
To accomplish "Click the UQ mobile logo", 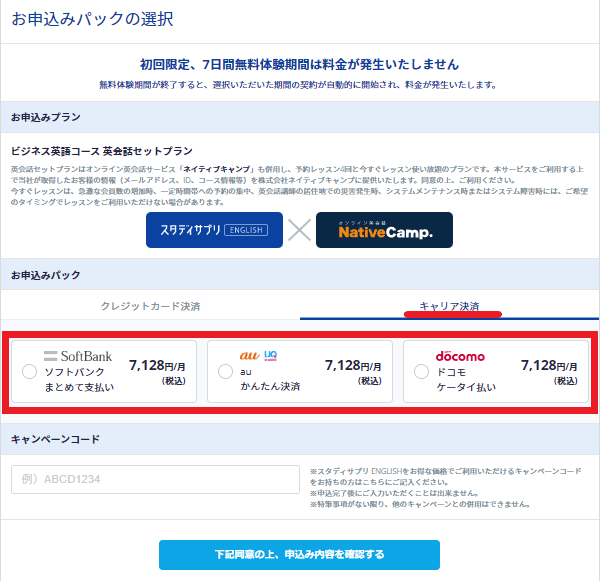I will tap(271, 356).
